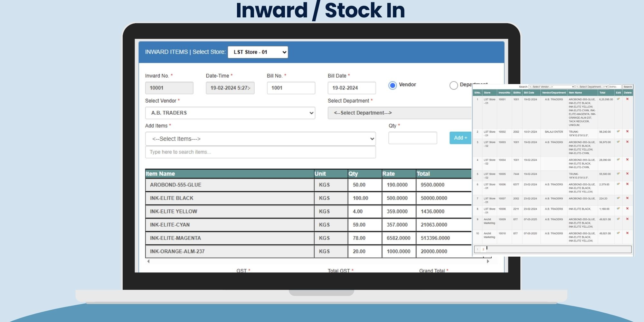This screenshot has width=644, height=322.
Task: Click edit icon for inward number 10001
Action: click(x=618, y=99)
